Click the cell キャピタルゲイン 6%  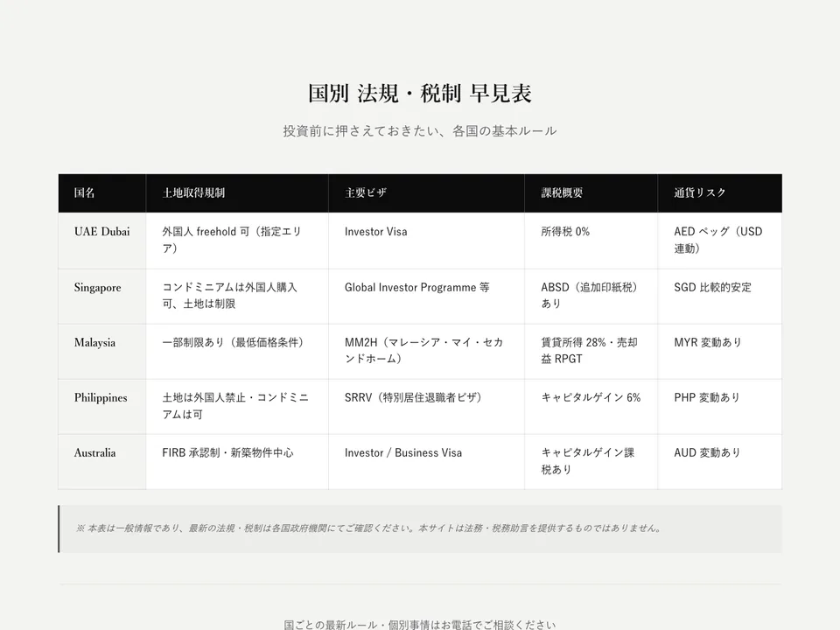point(591,407)
